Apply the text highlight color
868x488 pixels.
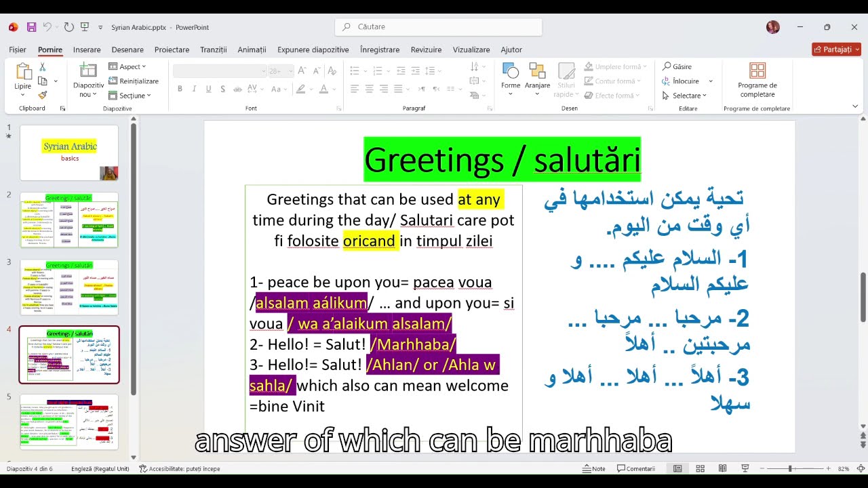click(300, 89)
